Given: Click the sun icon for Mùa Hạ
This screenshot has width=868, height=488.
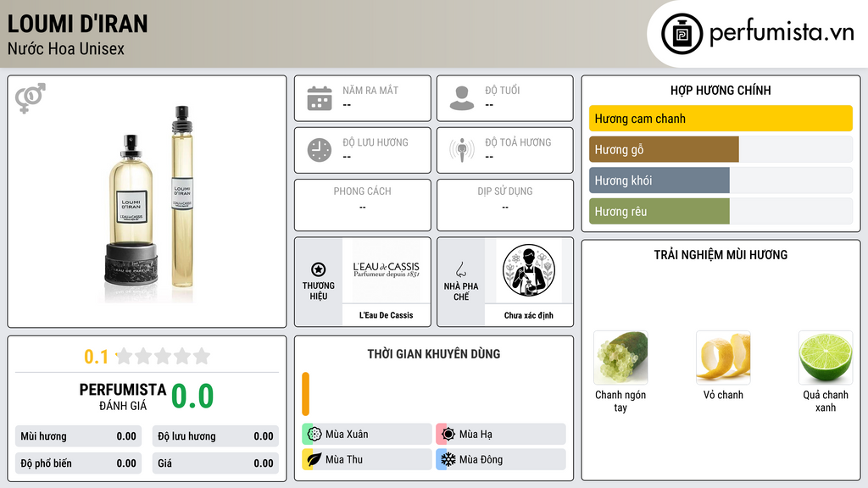Looking at the screenshot, I should pyautogui.click(x=448, y=435).
